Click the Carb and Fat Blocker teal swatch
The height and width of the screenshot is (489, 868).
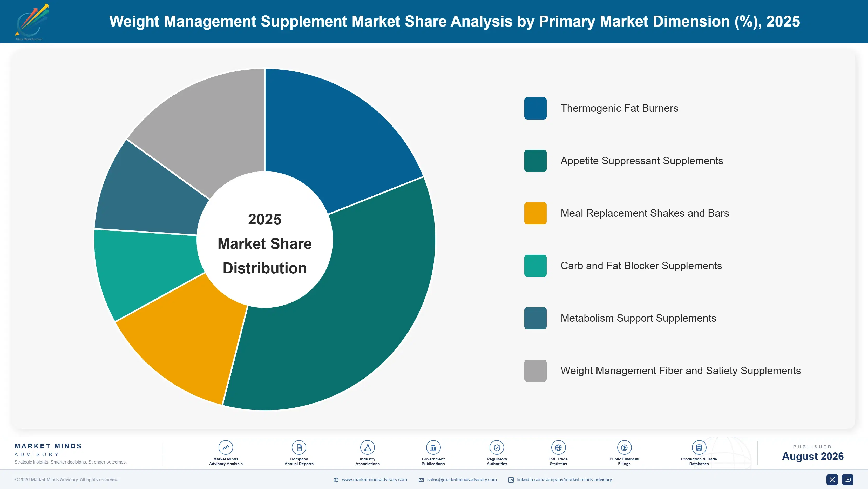click(x=535, y=266)
